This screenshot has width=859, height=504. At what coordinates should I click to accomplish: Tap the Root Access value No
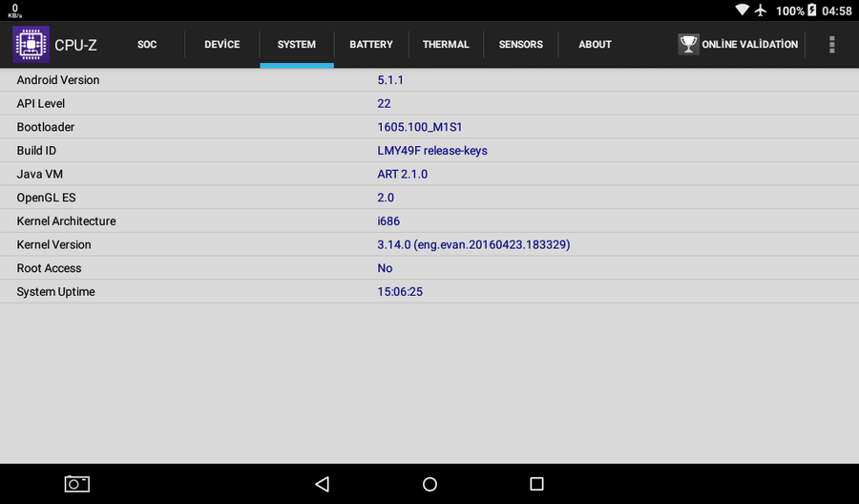coord(385,268)
